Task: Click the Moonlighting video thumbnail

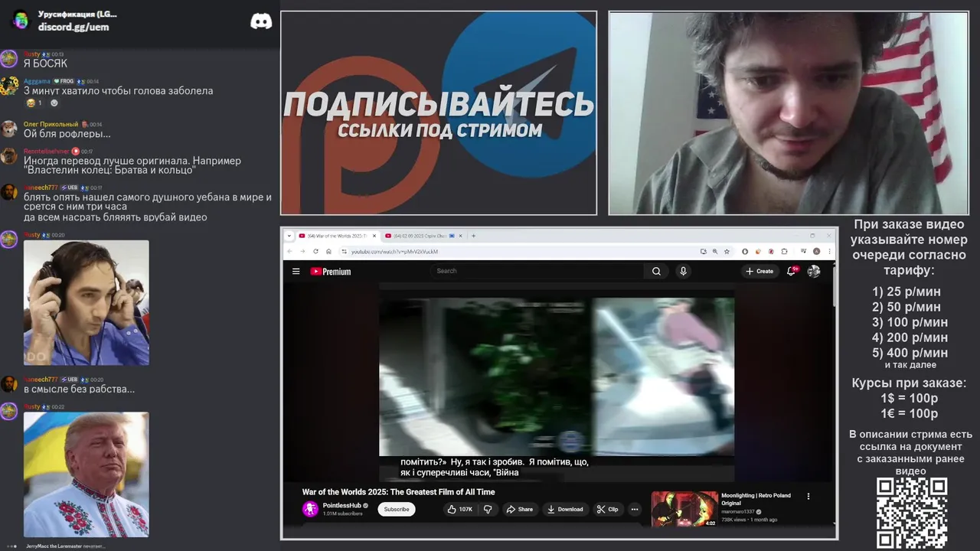Action: coord(684,509)
